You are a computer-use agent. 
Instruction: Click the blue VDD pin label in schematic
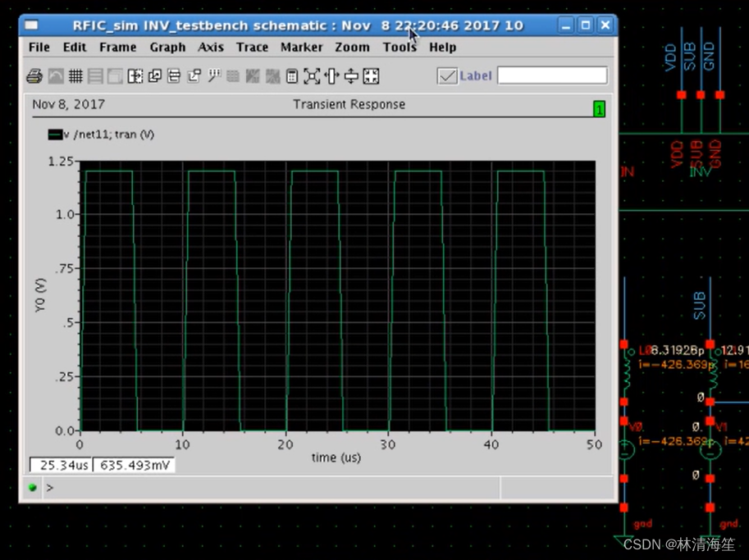point(671,57)
